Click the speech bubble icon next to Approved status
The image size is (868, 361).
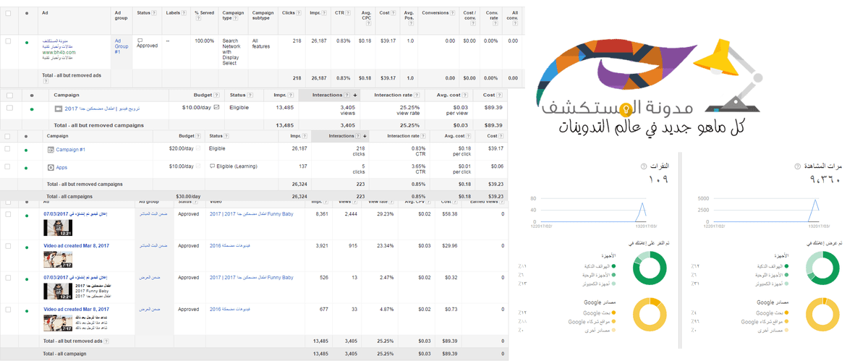[x=140, y=41]
